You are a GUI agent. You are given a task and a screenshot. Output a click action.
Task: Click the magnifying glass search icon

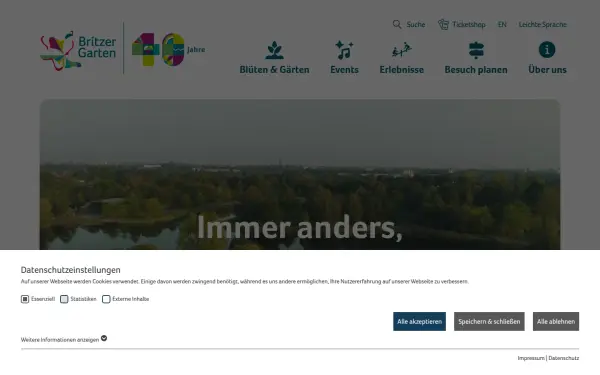coord(397,24)
